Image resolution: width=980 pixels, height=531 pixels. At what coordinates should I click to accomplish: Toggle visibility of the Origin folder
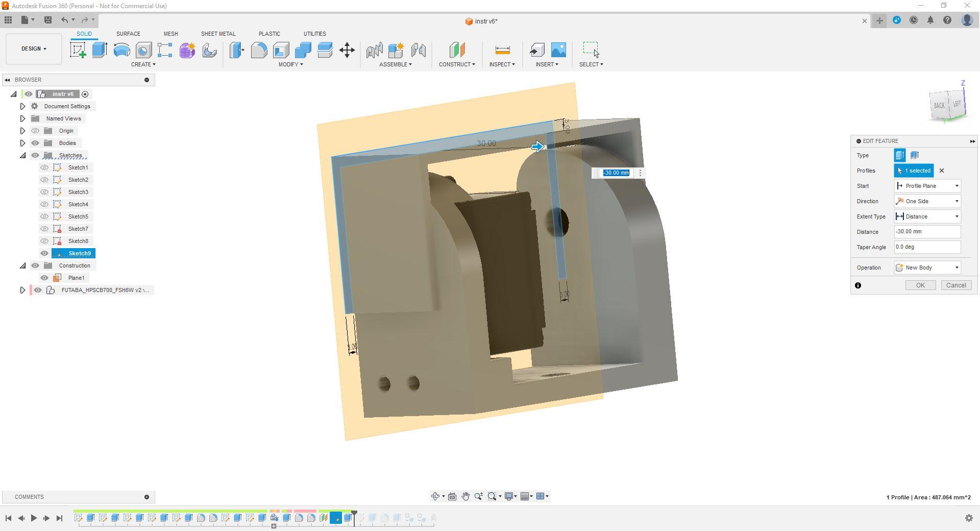tap(35, 131)
